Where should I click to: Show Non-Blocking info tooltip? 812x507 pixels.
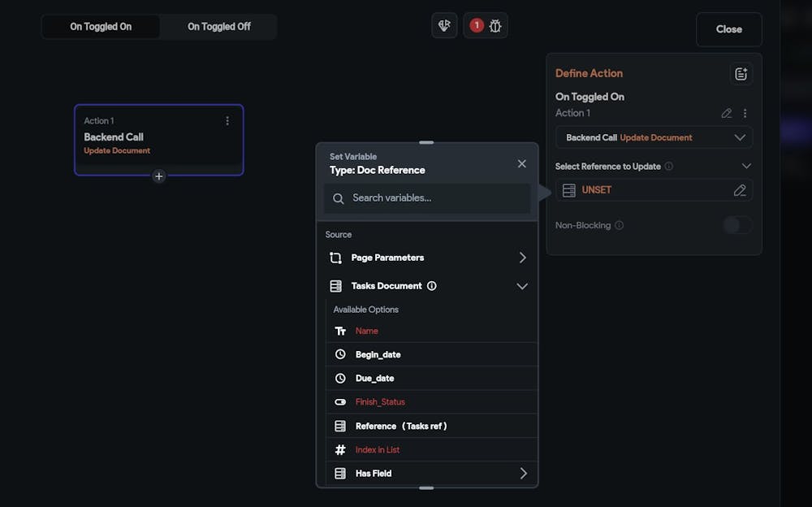click(619, 225)
